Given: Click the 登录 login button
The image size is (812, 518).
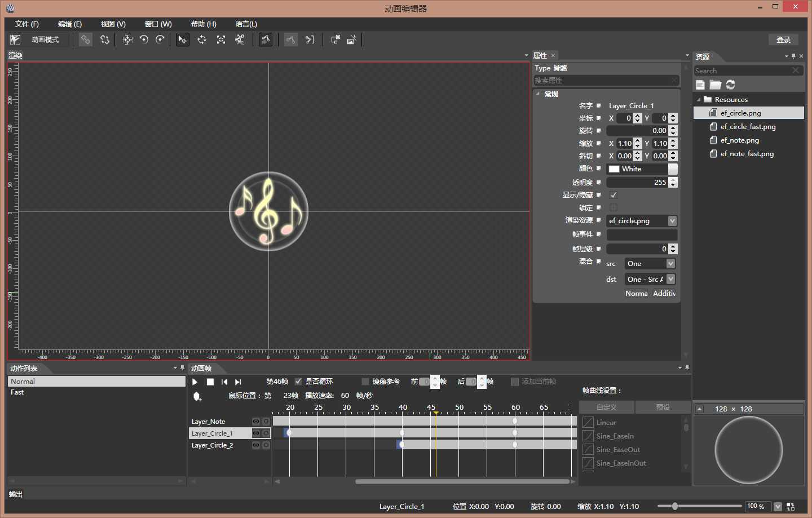Looking at the screenshot, I should coord(783,39).
